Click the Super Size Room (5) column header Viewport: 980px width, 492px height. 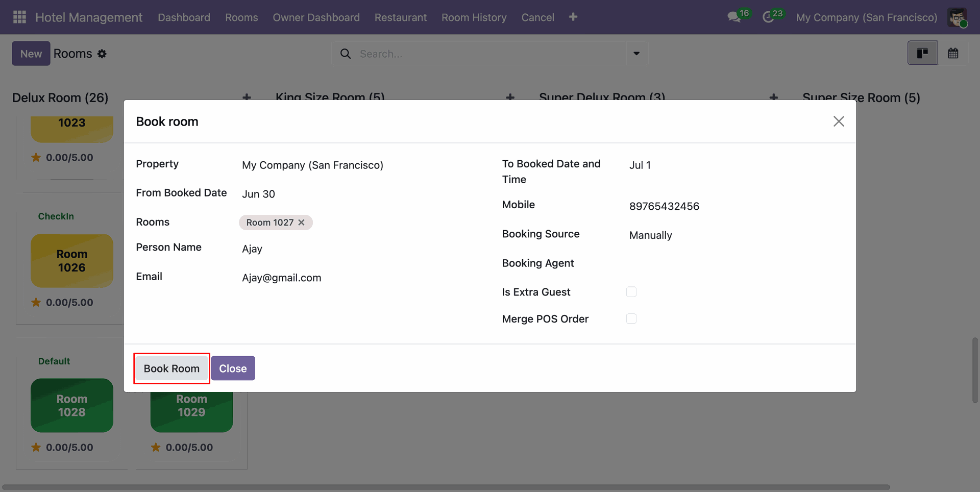[861, 97]
